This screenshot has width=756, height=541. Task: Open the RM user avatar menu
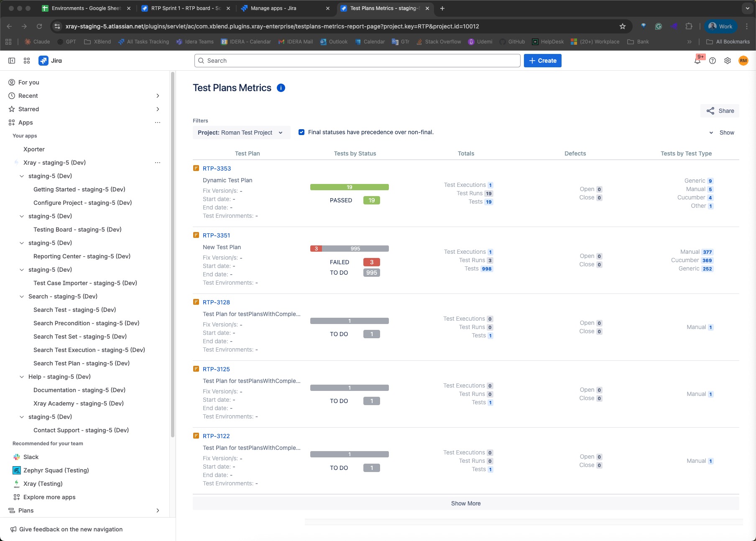tap(743, 61)
